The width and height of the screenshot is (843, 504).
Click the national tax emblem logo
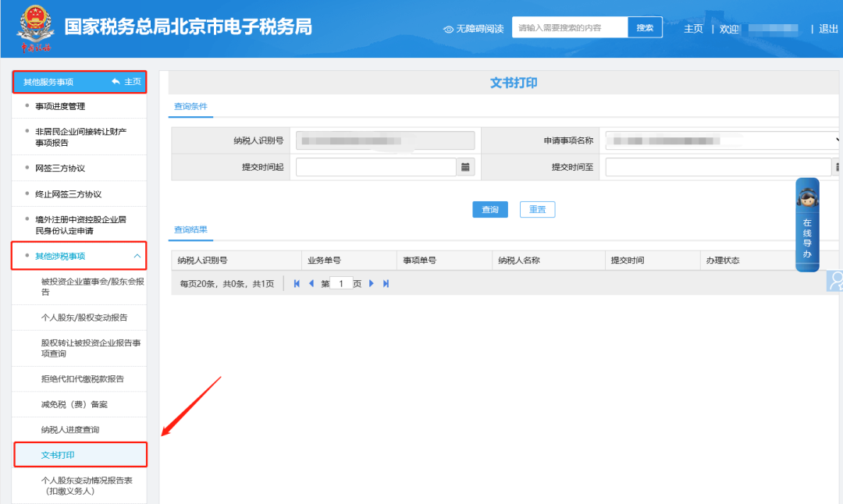click(x=35, y=28)
